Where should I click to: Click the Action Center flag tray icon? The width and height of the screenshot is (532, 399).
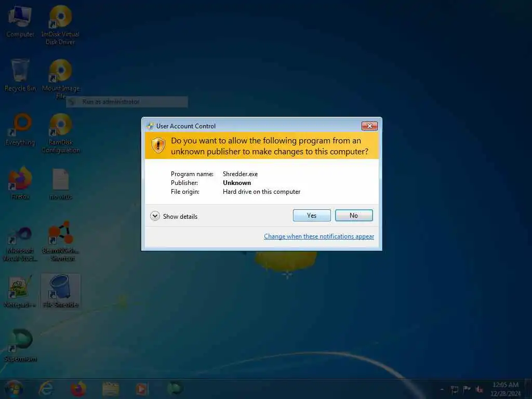tap(467, 389)
